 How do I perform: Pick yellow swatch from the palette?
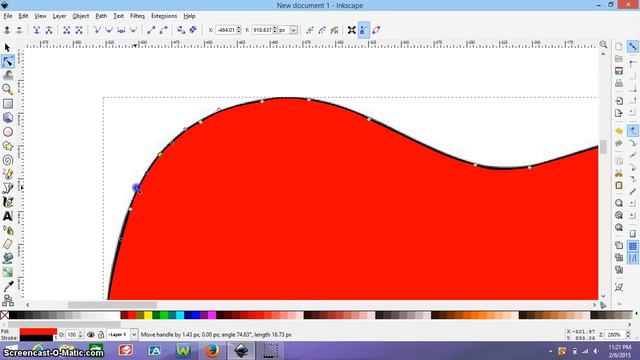click(x=148, y=315)
